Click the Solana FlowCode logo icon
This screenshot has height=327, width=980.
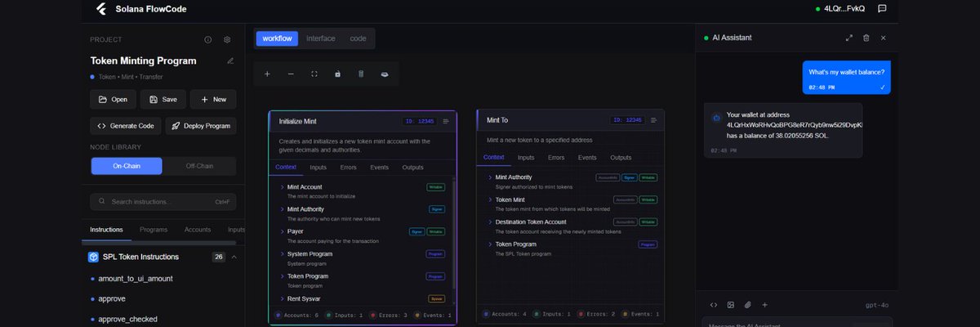[x=101, y=9]
